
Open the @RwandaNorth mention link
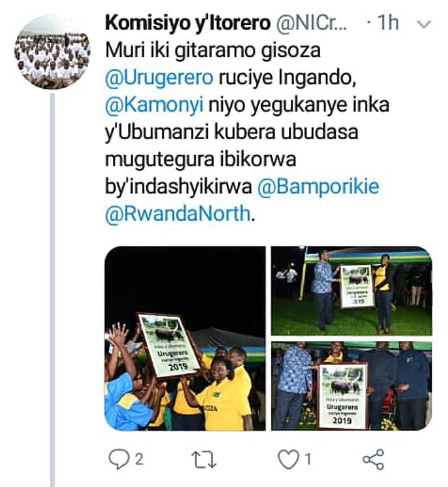click(x=177, y=214)
